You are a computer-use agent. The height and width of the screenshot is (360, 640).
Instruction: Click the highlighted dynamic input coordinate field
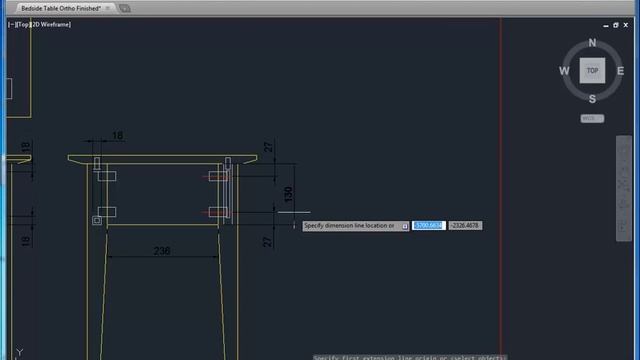coord(428,225)
